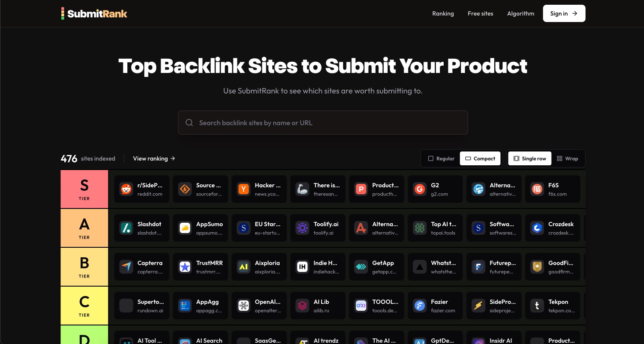Click the Fazier blue F icon
This screenshot has height=344, width=644.
coord(420,306)
